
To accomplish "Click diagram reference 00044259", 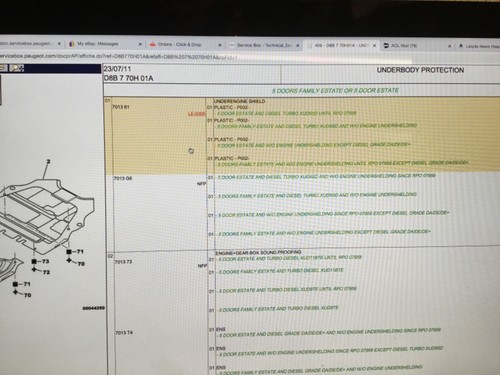I will (93, 308).
